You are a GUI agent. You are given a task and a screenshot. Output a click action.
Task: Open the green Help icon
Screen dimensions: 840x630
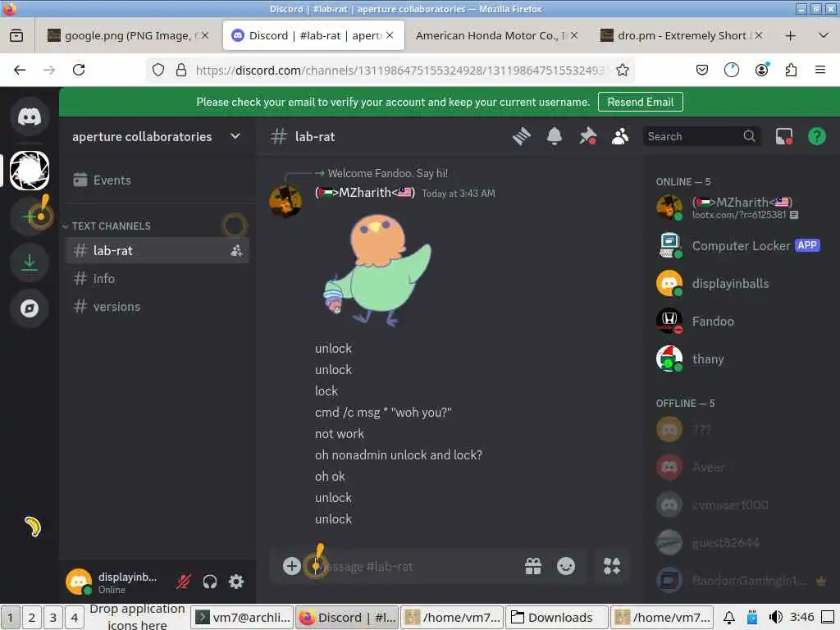pos(816,137)
